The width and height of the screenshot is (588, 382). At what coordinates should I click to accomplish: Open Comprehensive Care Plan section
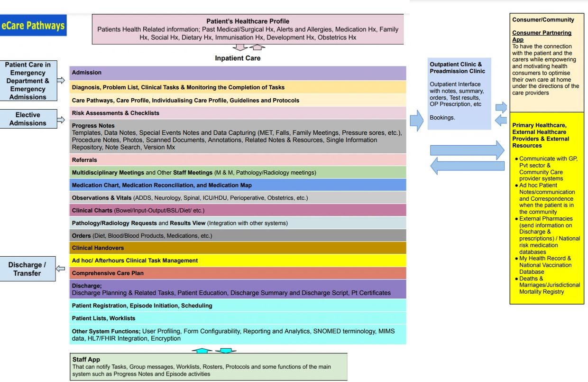point(238,273)
